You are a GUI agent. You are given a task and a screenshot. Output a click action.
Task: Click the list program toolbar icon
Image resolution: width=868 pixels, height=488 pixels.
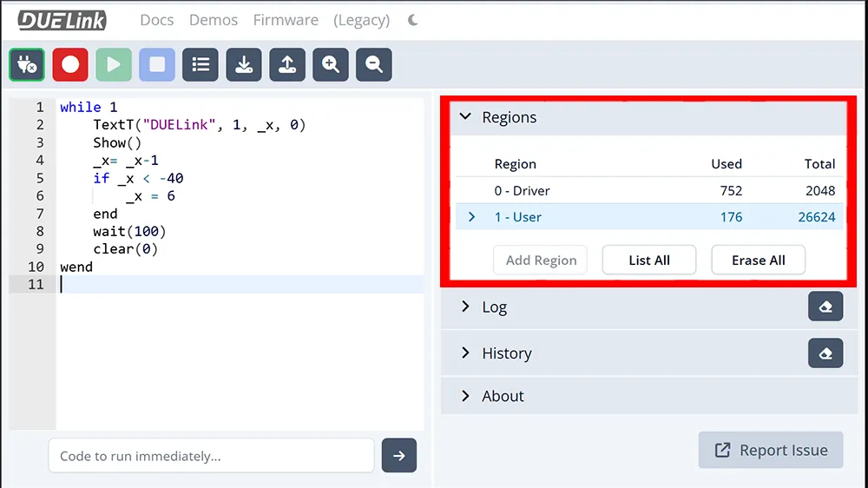(x=201, y=65)
